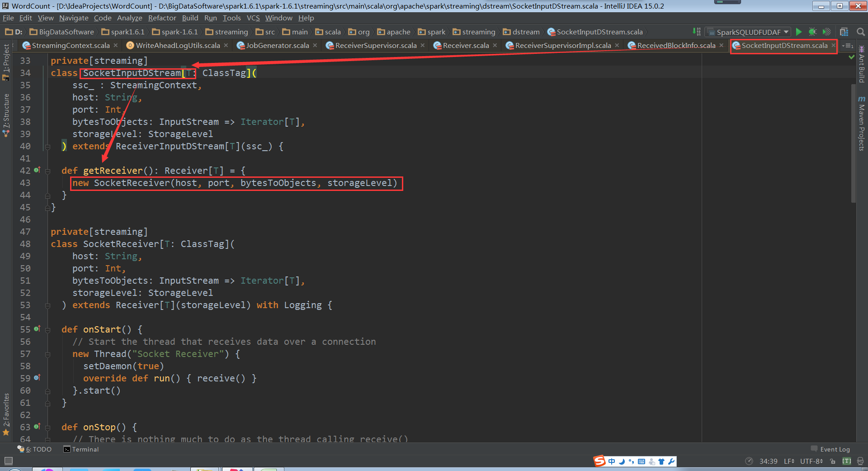This screenshot has width=868, height=471.
Task: Click the green inspection status checkmark
Action: (852, 57)
